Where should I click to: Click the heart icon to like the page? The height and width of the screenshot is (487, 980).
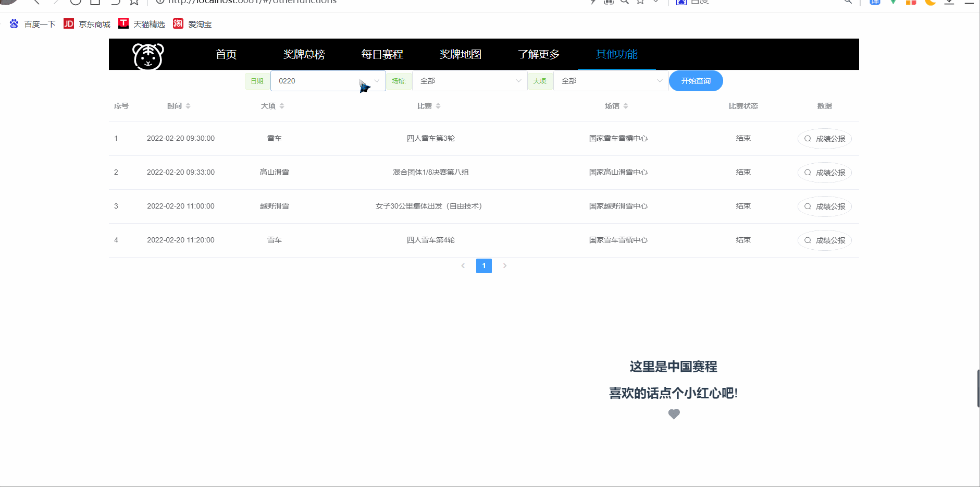(674, 414)
